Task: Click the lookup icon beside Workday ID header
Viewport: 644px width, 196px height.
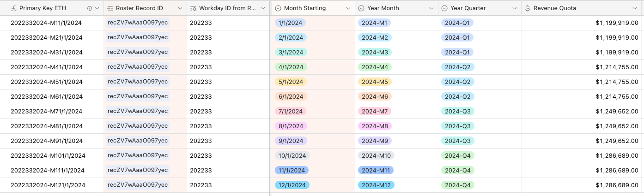Action: point(193,8)
